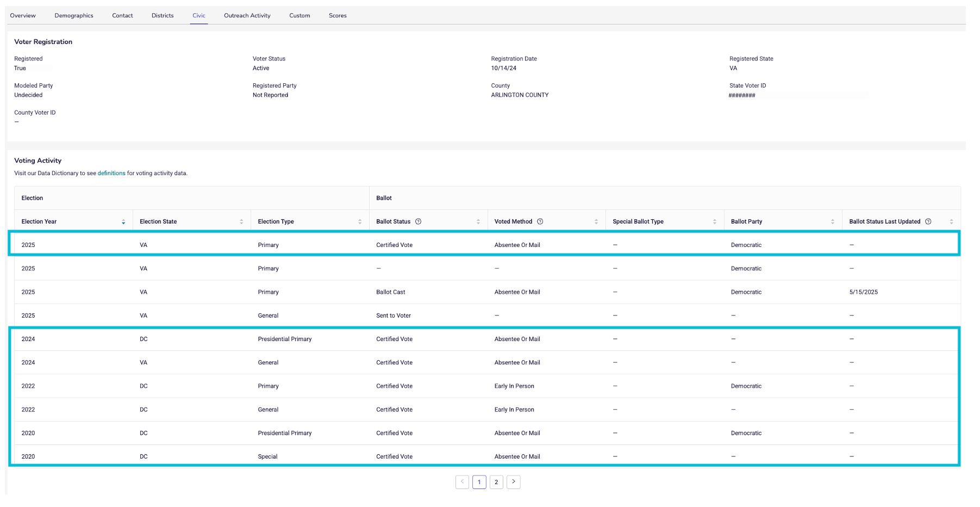Select the Ballot Cast status cell

pos(391,292)
